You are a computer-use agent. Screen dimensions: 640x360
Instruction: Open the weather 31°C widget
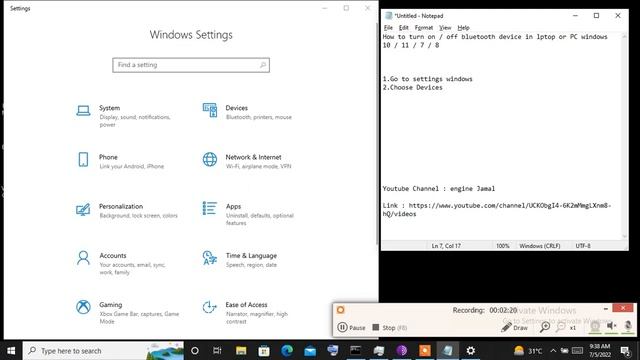point(528,351)
